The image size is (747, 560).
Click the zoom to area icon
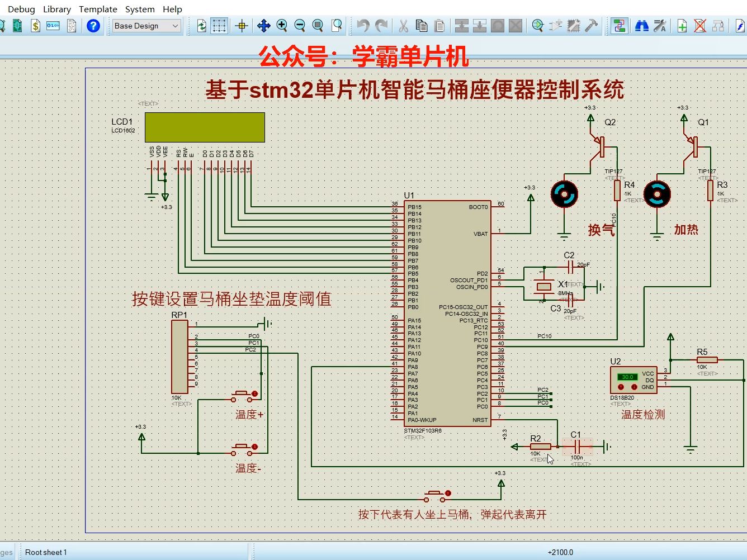pos(337,26)
